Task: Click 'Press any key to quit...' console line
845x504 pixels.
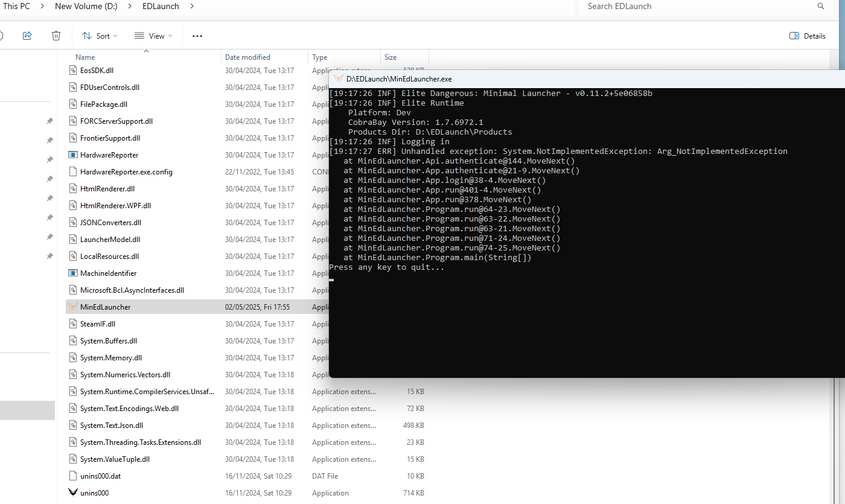Action: [386, 267]
